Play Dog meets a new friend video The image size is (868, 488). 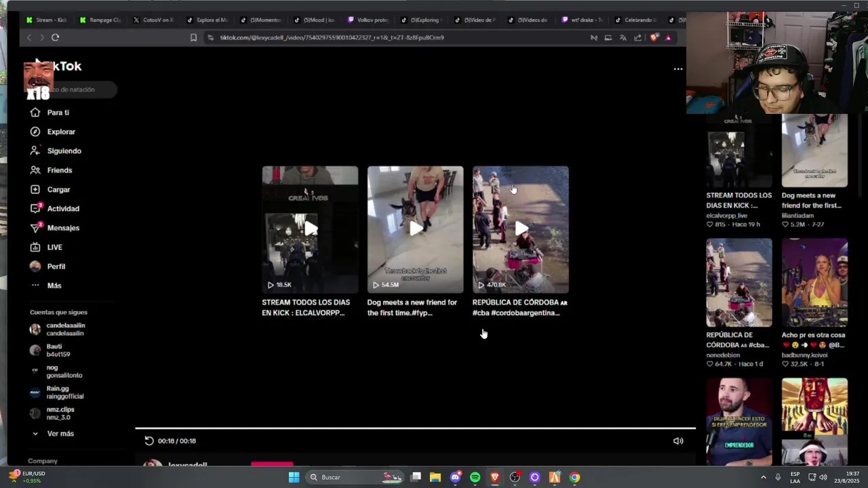(415, 229)
